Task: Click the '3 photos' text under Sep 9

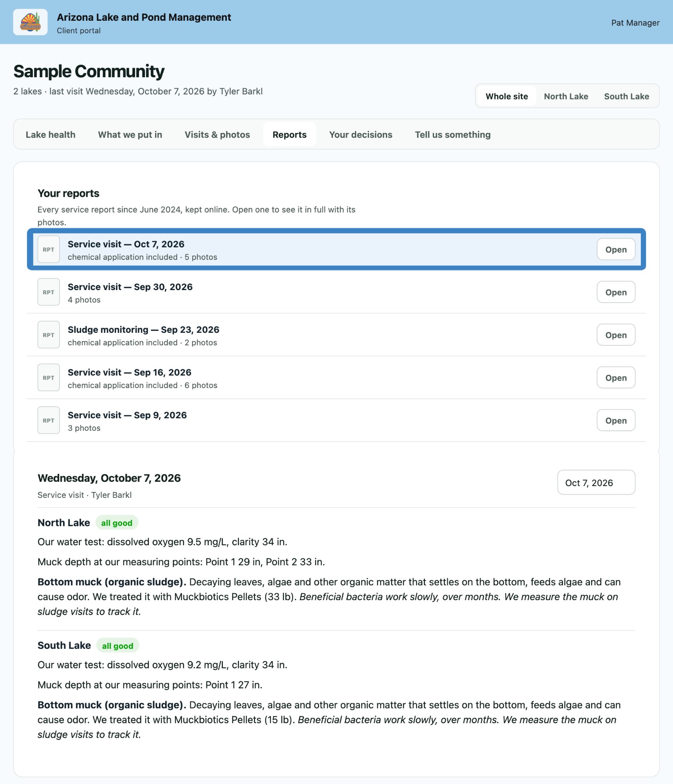Action: tap(84, 428)
